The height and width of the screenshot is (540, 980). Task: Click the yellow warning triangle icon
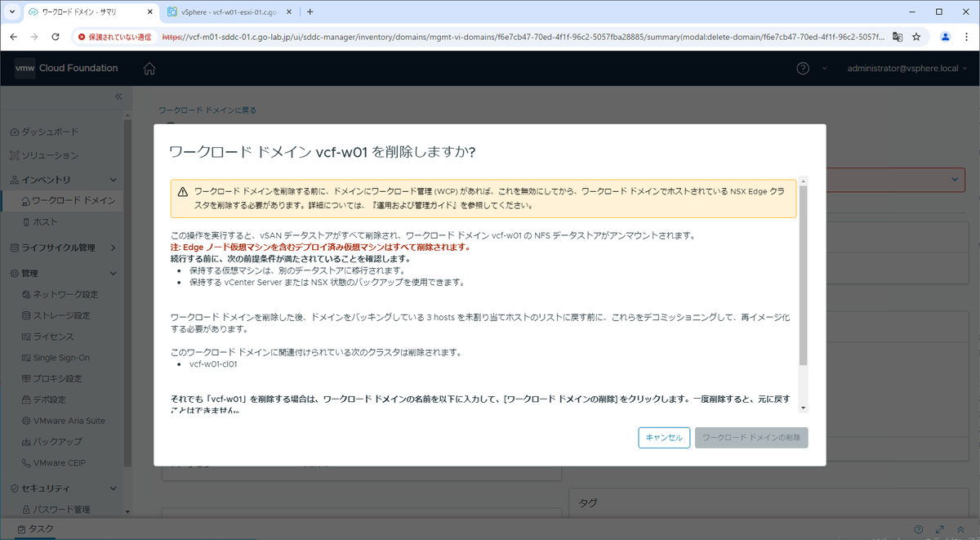click(183, 191)
